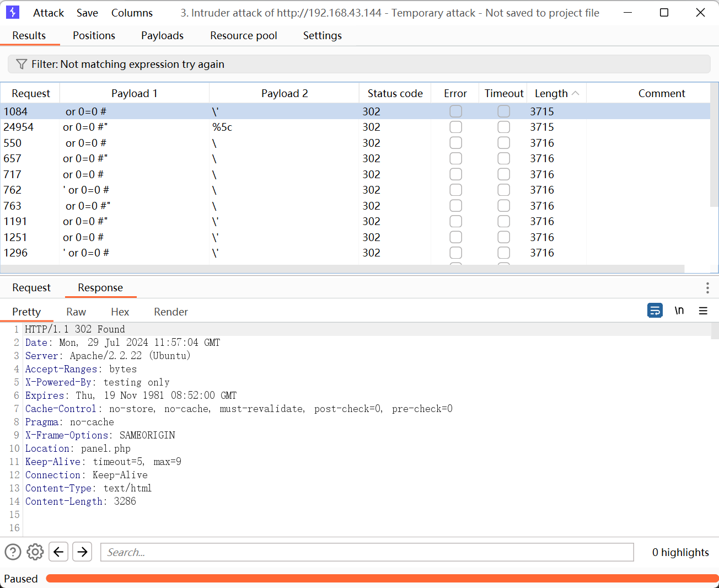Open the response viewer hamburger menu

point(703,311)
